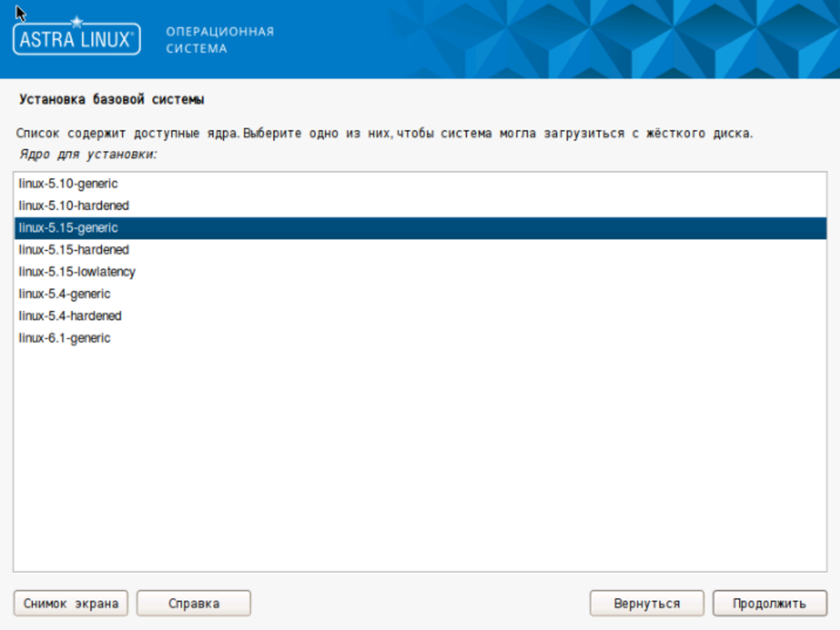The image size is (840, 630).
Task: Take a screenshot with Снимок экрана
Action: tap(71, 604)
